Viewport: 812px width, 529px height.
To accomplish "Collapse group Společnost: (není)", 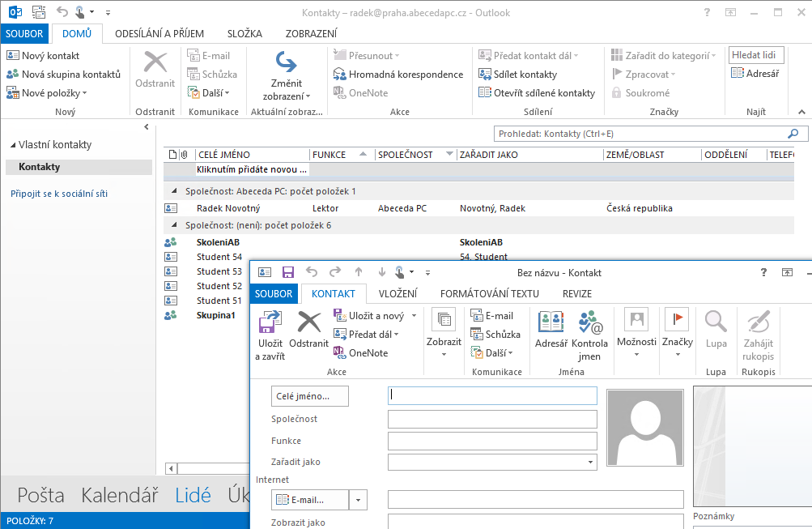I will point(174,225).
